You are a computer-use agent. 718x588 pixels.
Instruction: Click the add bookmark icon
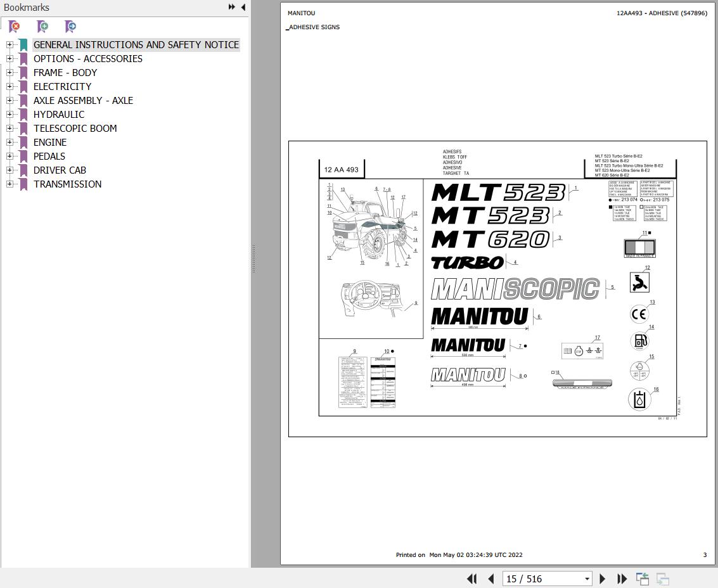tap(42, 27)
